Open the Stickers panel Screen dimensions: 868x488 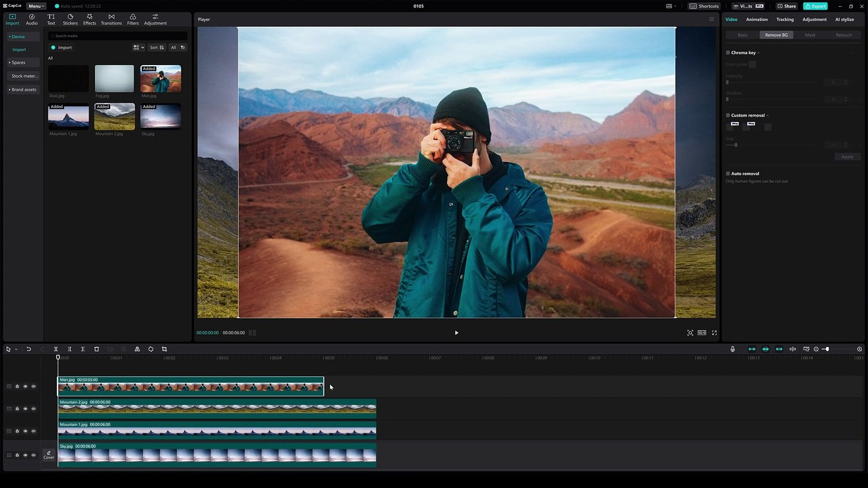[x=70, y=19]
